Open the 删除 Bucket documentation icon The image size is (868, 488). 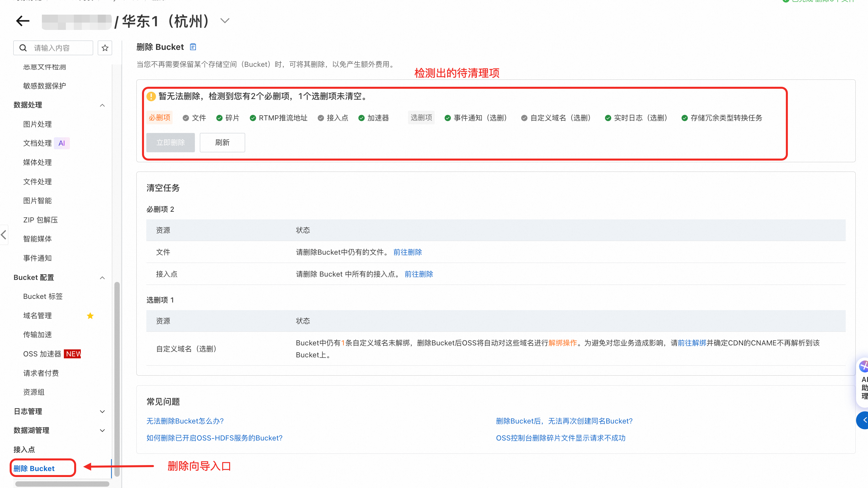[x=193, y=47]
